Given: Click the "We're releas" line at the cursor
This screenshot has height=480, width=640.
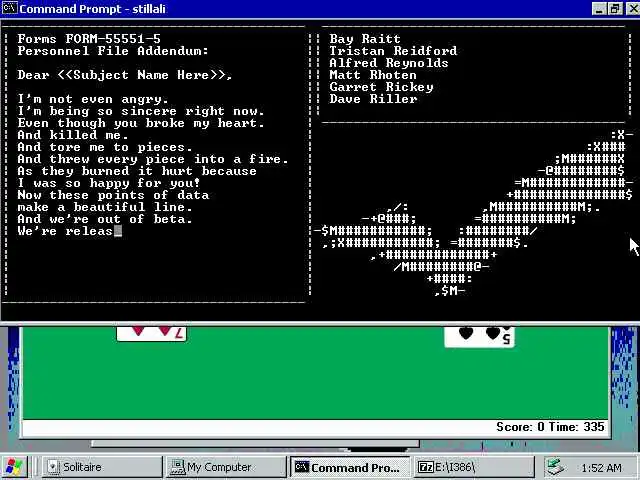Looking at the screenshot, I should pyautogui.click(x=70, y=231).
